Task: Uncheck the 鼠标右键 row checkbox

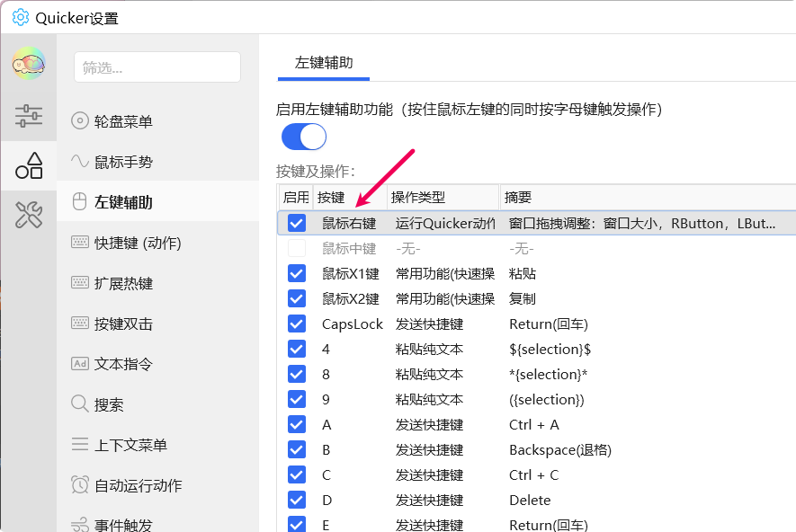Action: coord(297,223)
